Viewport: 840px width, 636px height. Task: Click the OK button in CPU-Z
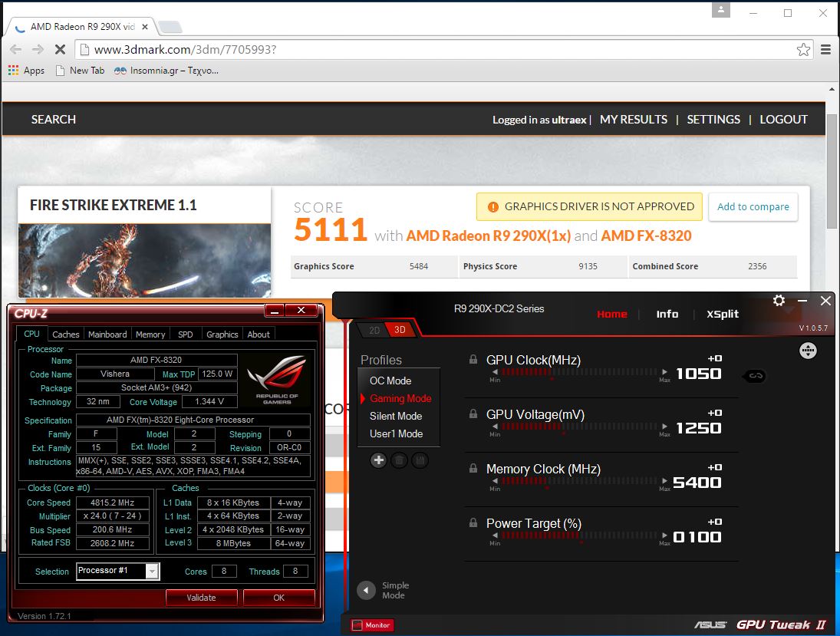tap(279, 598)
